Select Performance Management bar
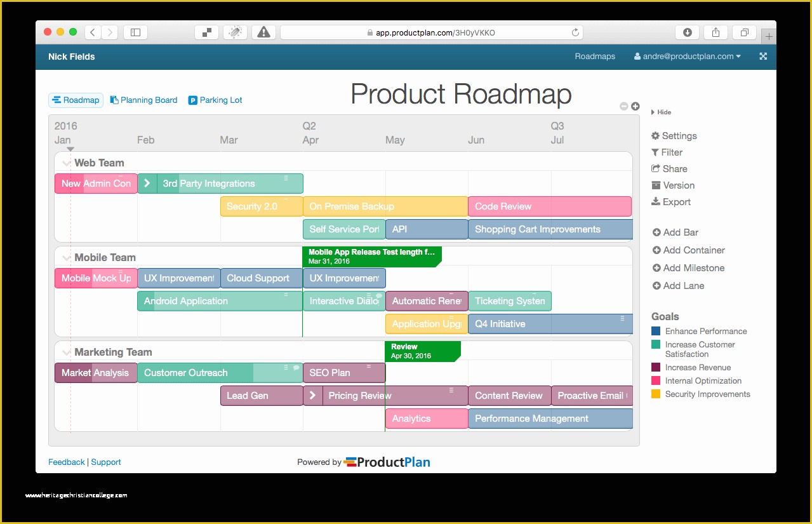 [550, 419]
